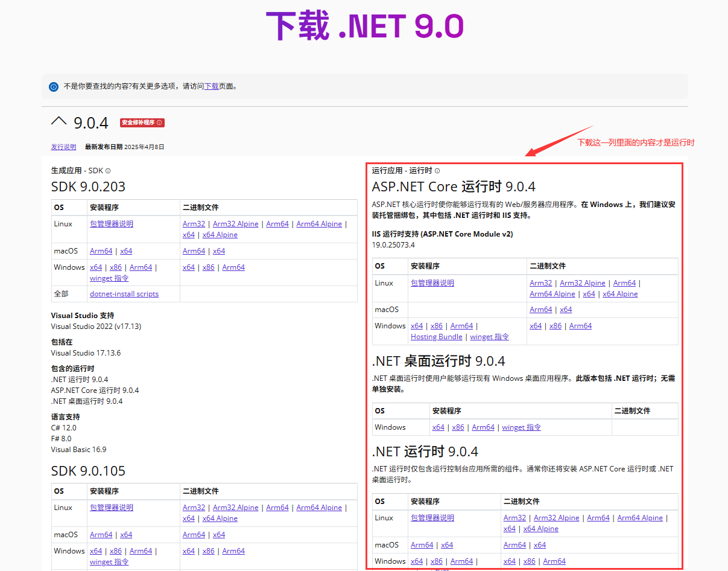Open winget 指令 for .NET 桌面运行时
Viewport: 728px width, 571px height.
coord(521,427)
